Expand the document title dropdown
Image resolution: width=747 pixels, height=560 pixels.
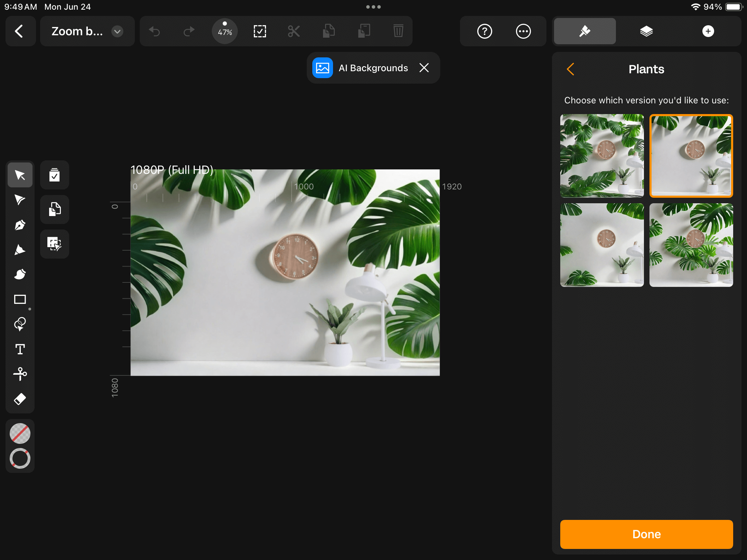coord(117,31)
